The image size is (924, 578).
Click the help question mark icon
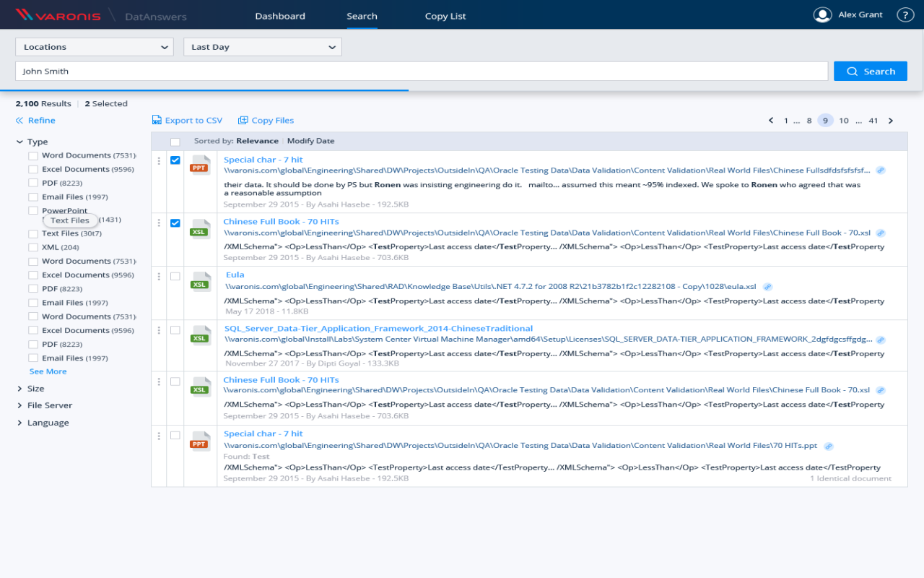(905, 15)
